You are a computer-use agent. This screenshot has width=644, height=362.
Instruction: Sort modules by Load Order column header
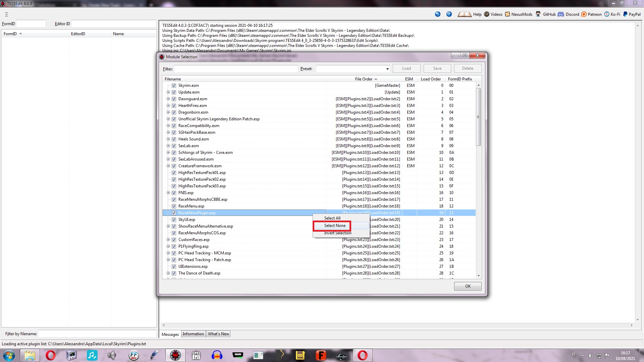[431, 79]
